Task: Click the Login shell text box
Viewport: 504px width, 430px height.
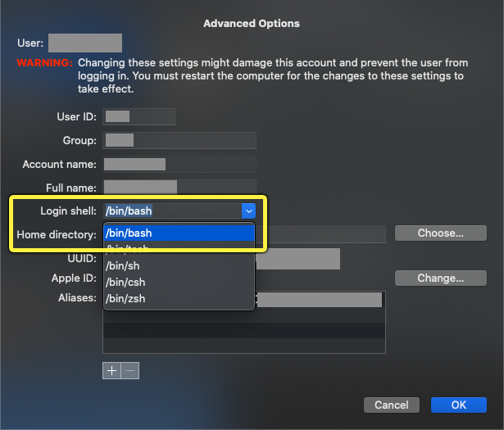Action: 173,211
